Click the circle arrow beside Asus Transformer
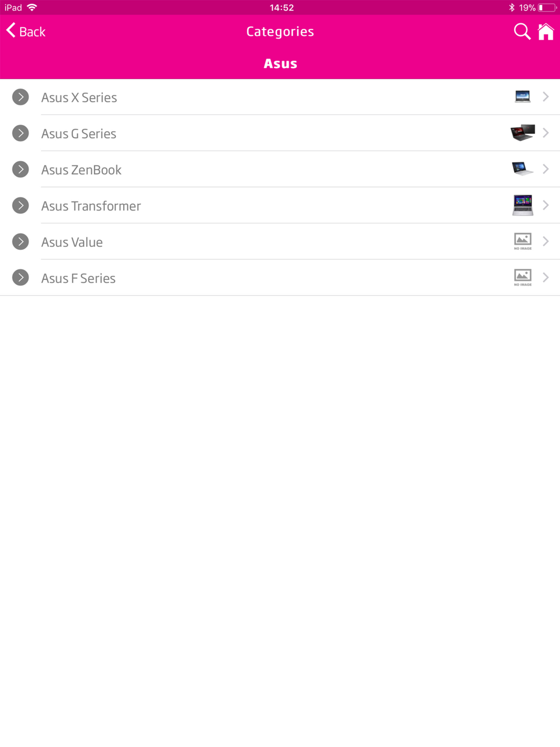 [x=21, y=206]
